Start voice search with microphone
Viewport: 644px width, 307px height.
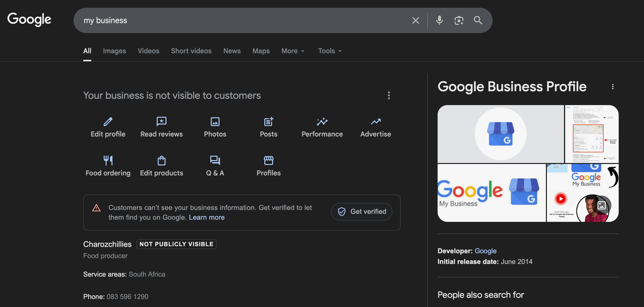(x=440, y=20)
